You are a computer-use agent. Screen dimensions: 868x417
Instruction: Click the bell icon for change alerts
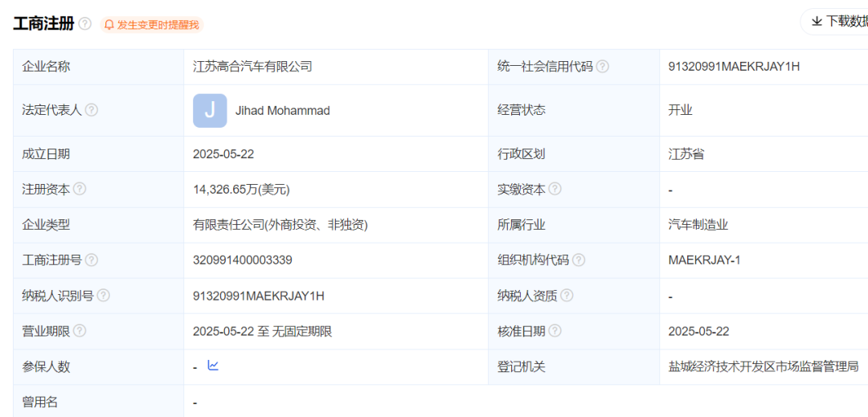click(109, 25)
